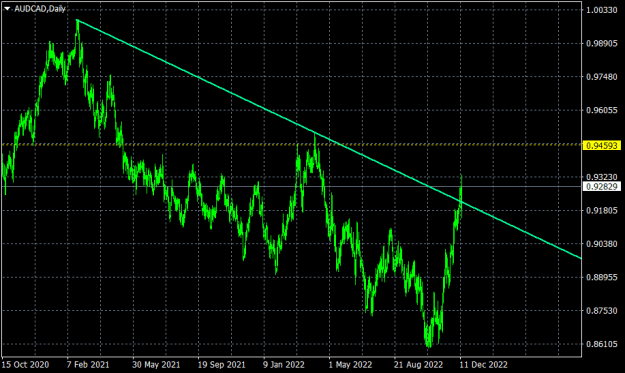625x373 pixels.
Task: Select the current price label 0.92829
Action: 602,186
